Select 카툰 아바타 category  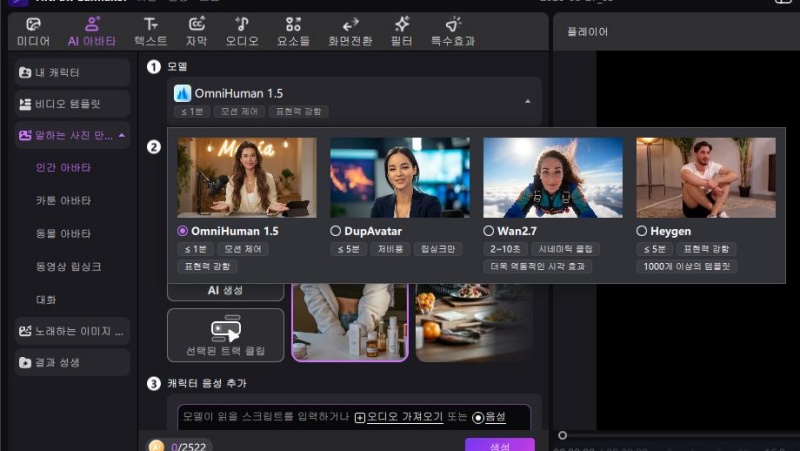(63, 201)
